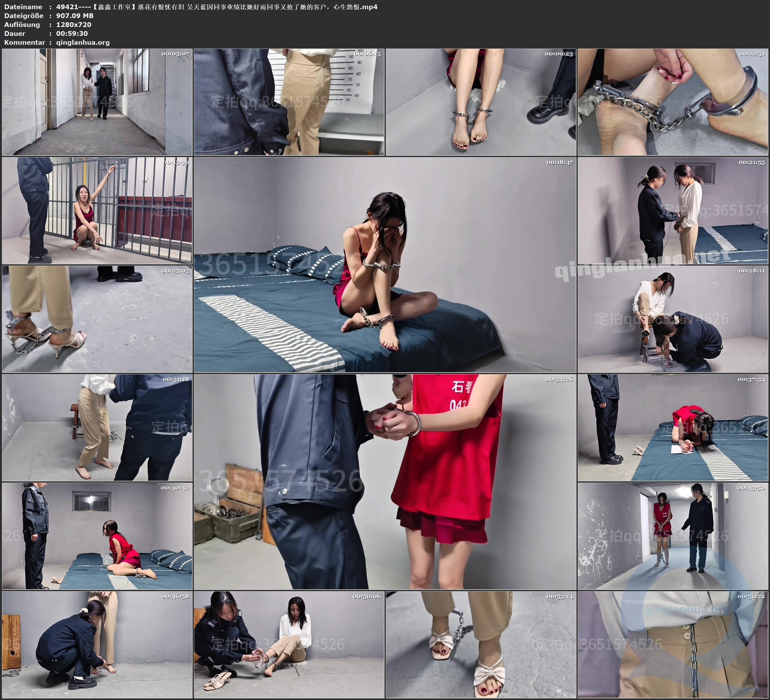The height and width of the screenshot is (700, 770).
Task: Click the Dateiname mp4 file name text
Action: coord(217,7)
